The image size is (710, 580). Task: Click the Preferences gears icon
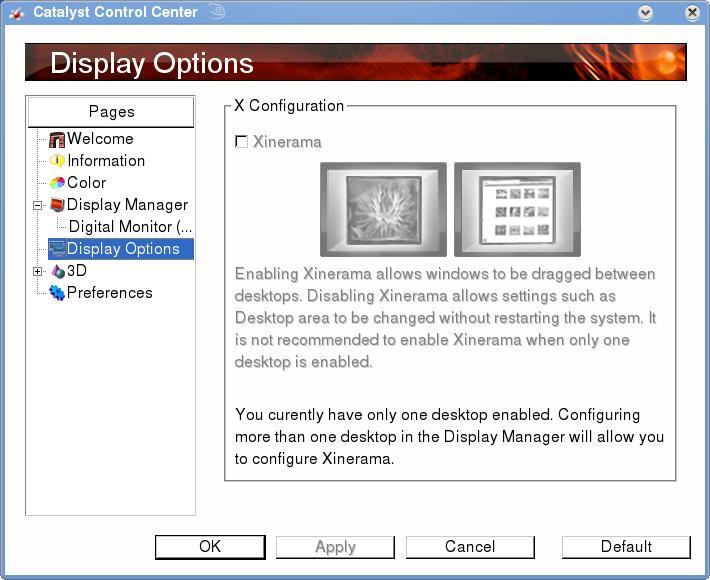click(57, 293)
